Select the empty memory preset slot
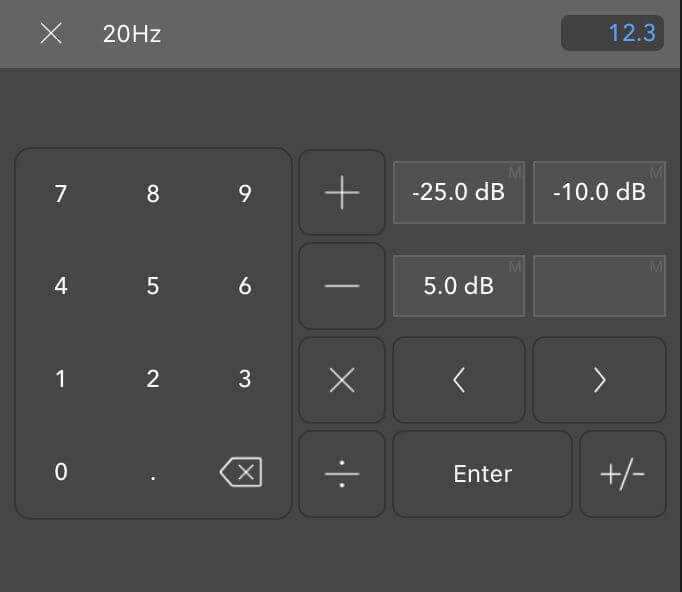Image resolution: width=682 pixels, height=592 pixels. click(x=599, y=286)
